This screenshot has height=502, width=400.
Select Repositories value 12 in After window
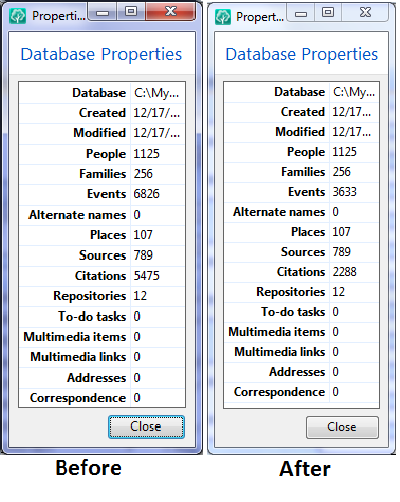click(x=339, y=292)
